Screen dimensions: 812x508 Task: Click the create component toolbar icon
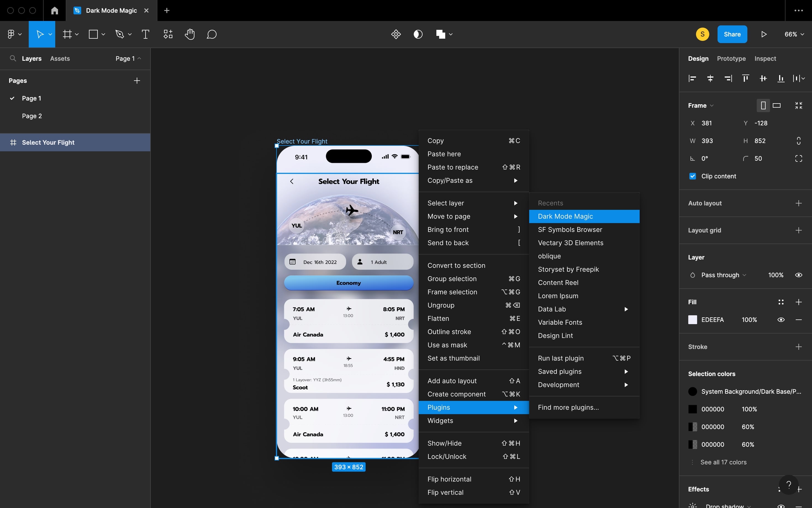coord(396,34)
